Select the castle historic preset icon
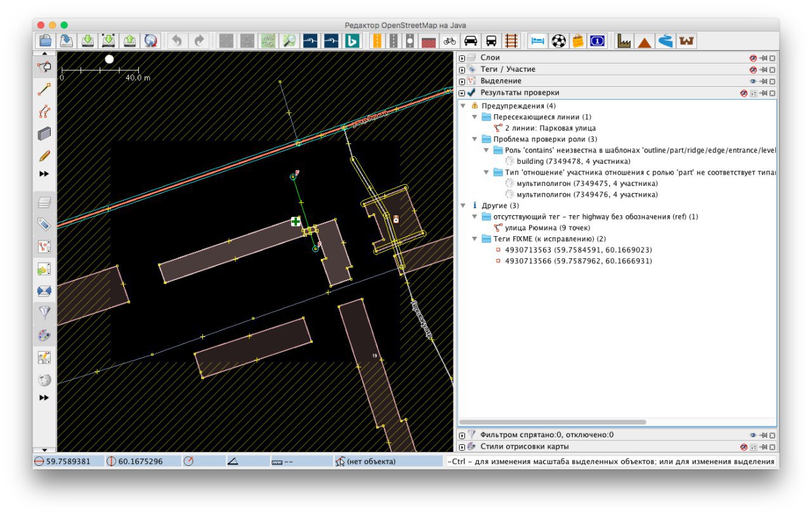This screenshot has width=812, height=516. pyautogui.click(x=686, y=41)
